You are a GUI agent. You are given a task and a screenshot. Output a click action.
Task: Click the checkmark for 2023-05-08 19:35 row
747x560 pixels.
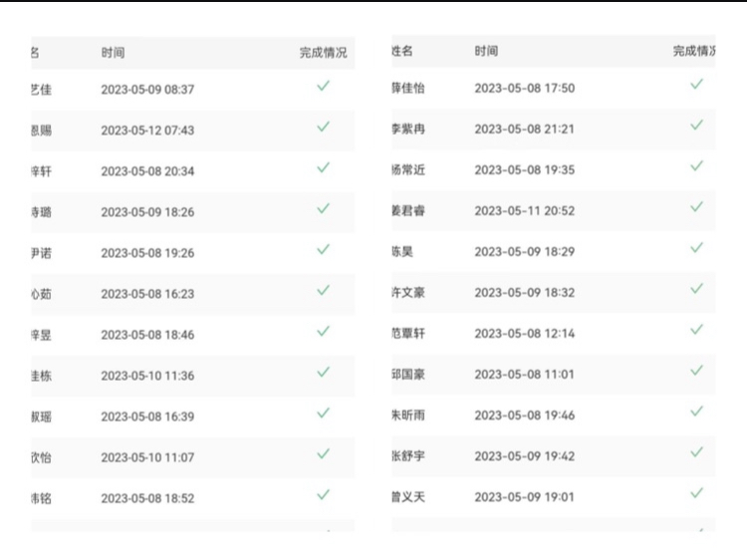(x=697, y=166)
